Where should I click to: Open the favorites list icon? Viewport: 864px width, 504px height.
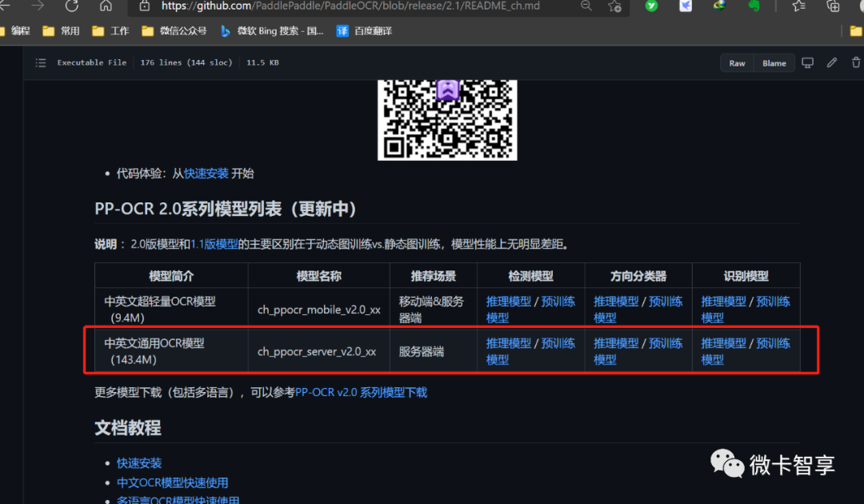798,6
